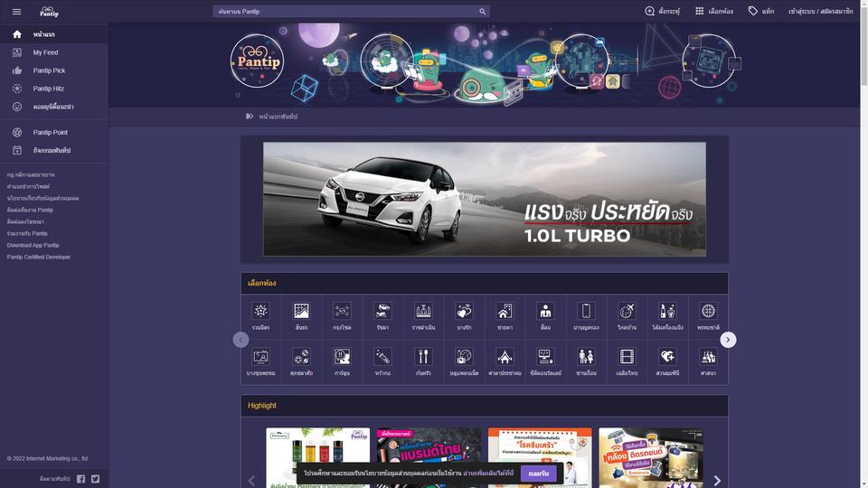Open the เลือกห้อง room selector in top bar
The width and height of the screenshot is (868, 488).
click(x=714, y=11)
